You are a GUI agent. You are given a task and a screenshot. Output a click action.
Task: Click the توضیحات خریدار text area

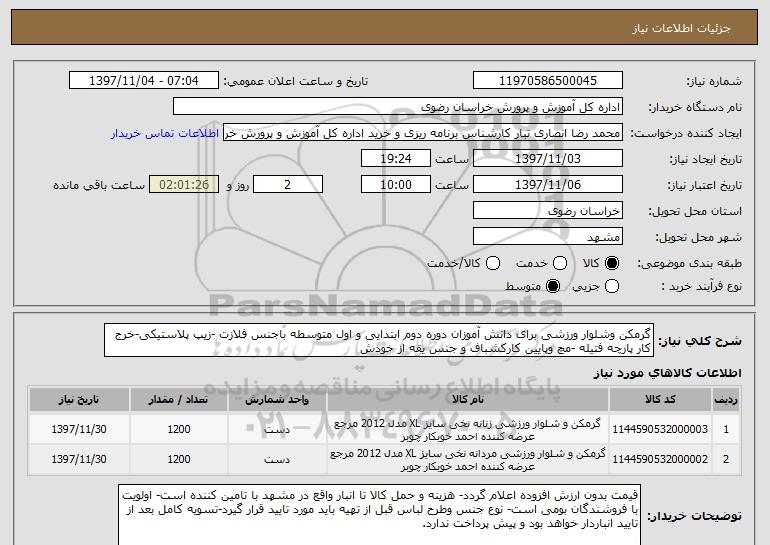[x=379, y=515]
